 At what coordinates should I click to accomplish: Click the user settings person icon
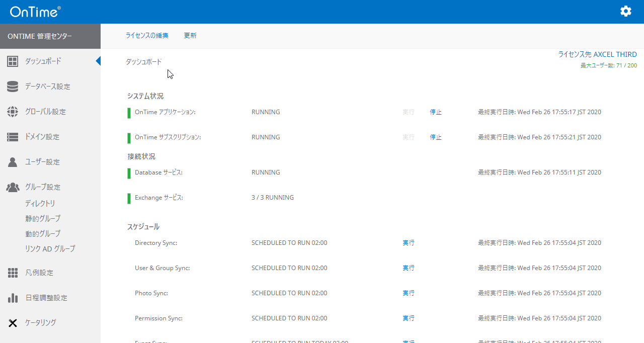click(13, 162)
